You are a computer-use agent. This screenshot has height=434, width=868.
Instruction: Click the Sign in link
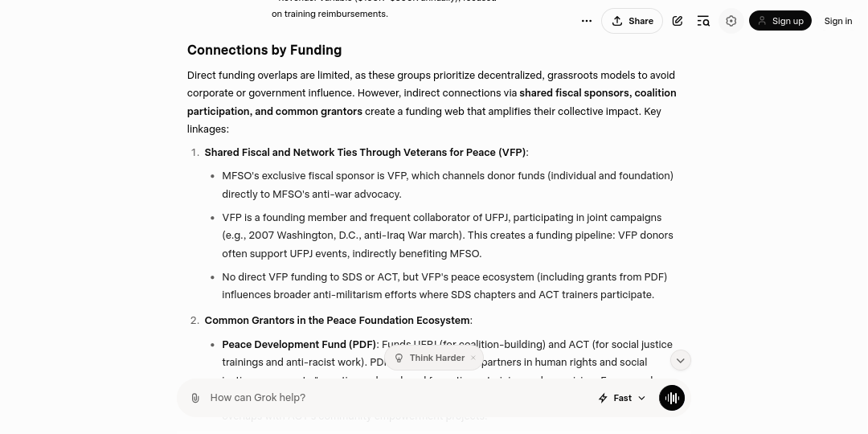pyautogui.click(x=837, y=21)
